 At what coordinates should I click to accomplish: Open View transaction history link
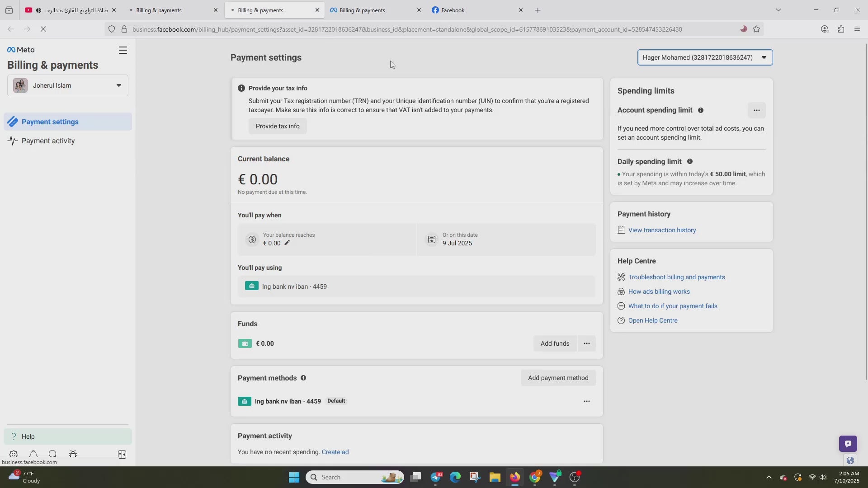point(662,230)
